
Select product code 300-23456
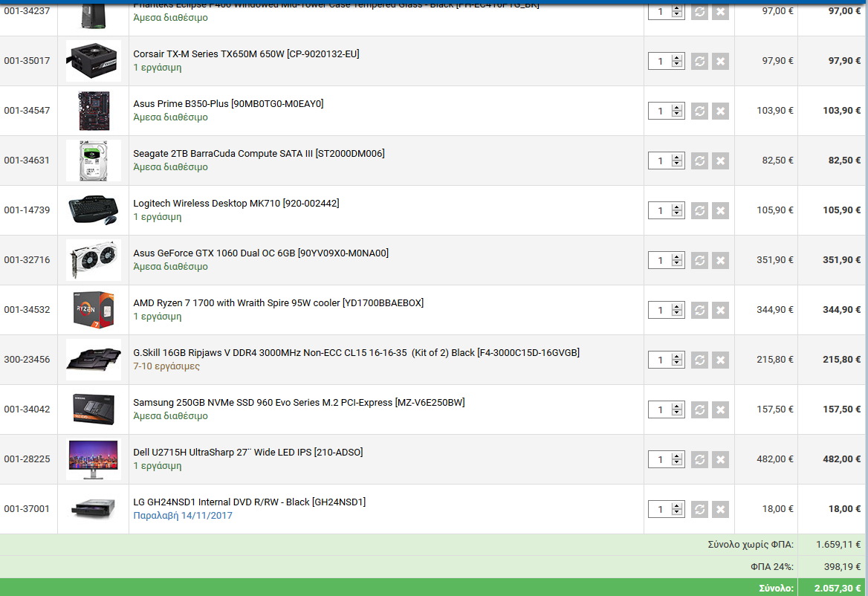27,360
